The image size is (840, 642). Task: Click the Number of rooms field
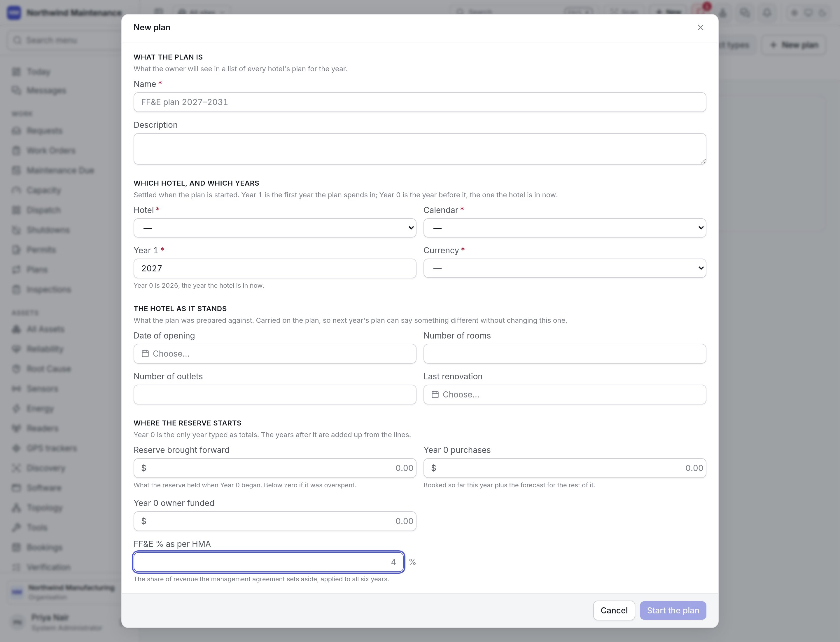click(x=565, y=353)
